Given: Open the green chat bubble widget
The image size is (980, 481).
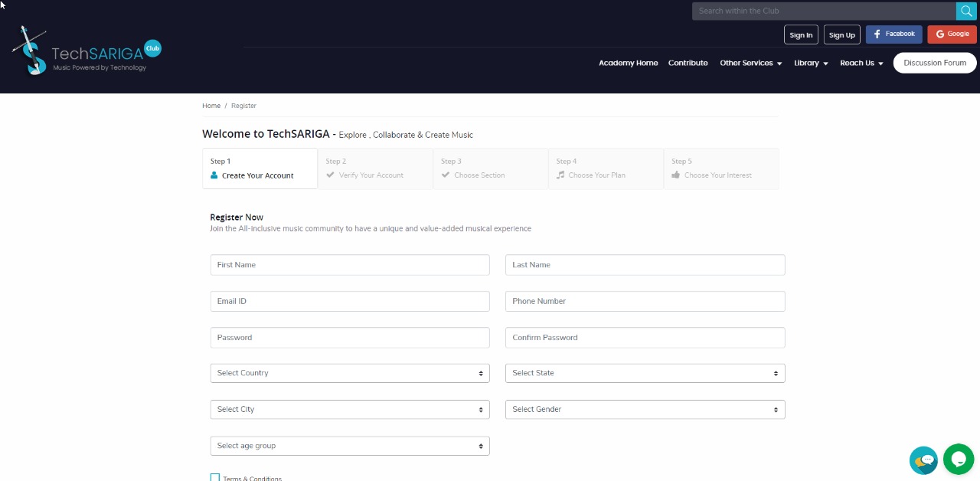Looking at the screenshot, I should point(958,459).
